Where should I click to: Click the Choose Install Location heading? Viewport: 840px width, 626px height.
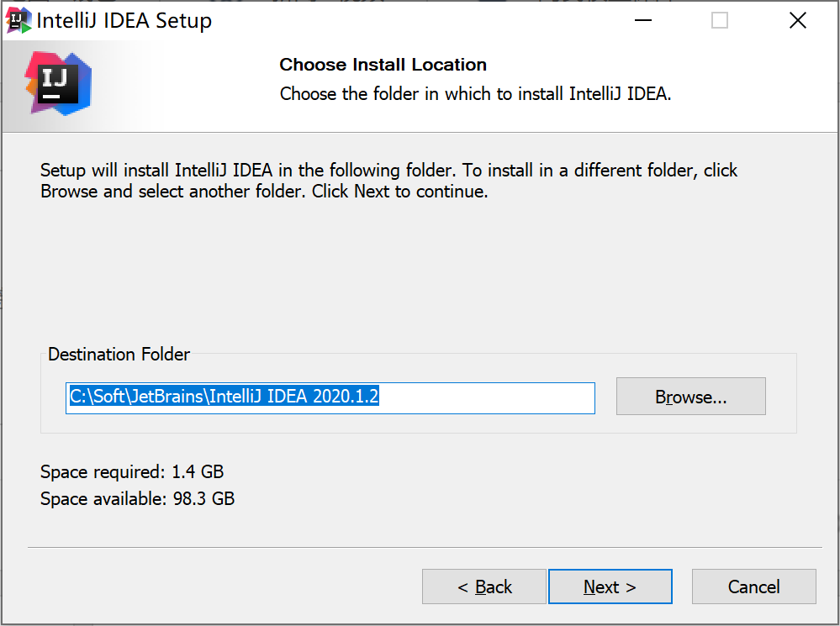point(383,65)
